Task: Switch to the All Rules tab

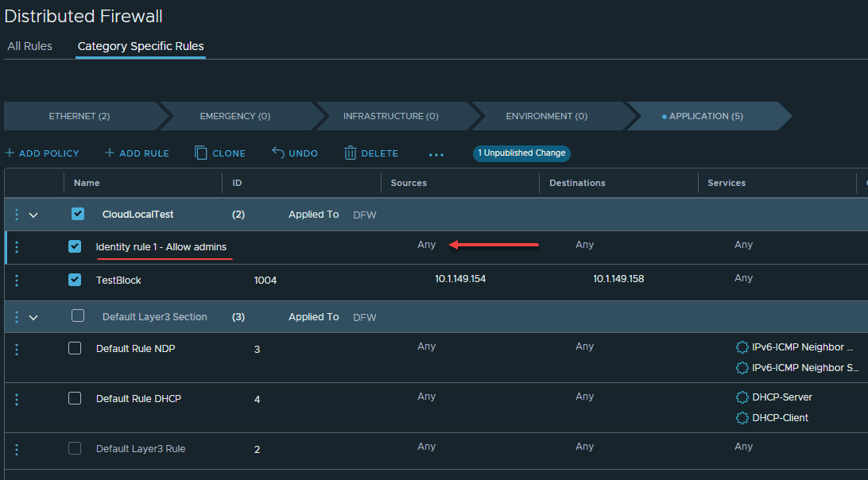Action: click(x=29, y=46)
